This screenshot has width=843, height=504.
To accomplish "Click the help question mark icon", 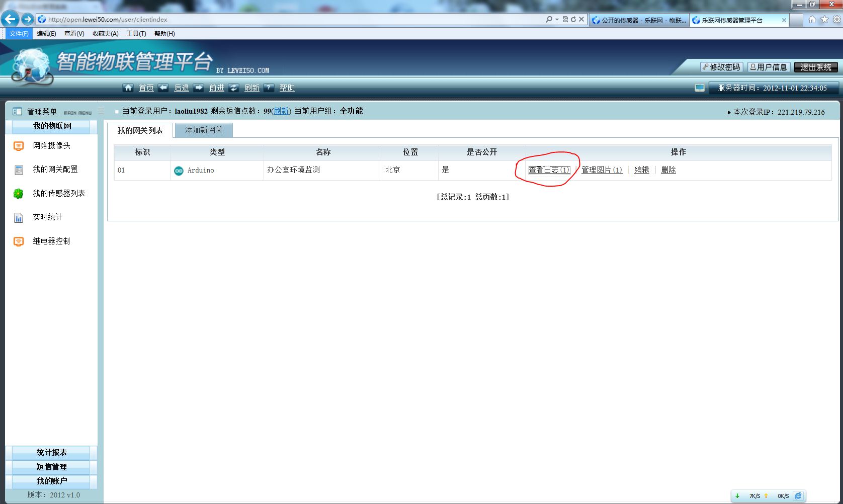I will [269, 88].
